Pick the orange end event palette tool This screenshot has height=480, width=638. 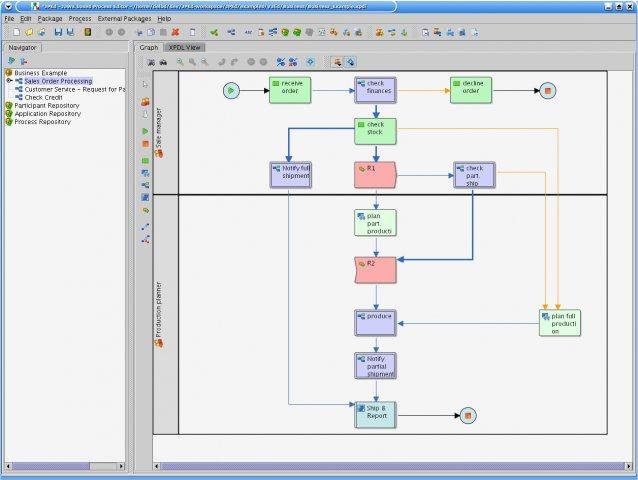pos(145,144)
